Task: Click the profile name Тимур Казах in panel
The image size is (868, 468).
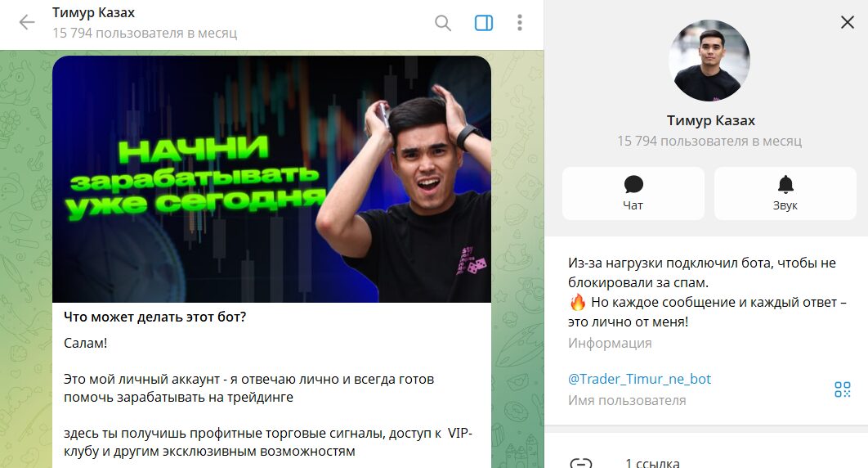Action: click(711, 120)
